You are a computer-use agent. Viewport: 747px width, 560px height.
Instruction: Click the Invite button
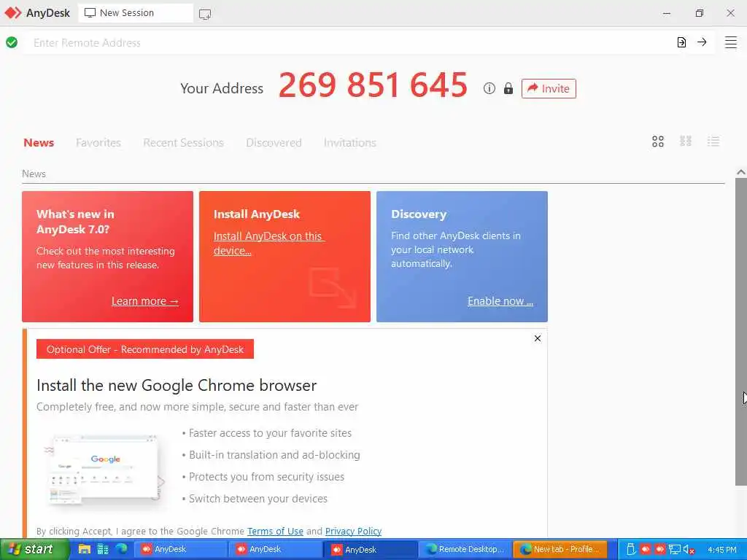pyautogui.click(x=549, y=88)
